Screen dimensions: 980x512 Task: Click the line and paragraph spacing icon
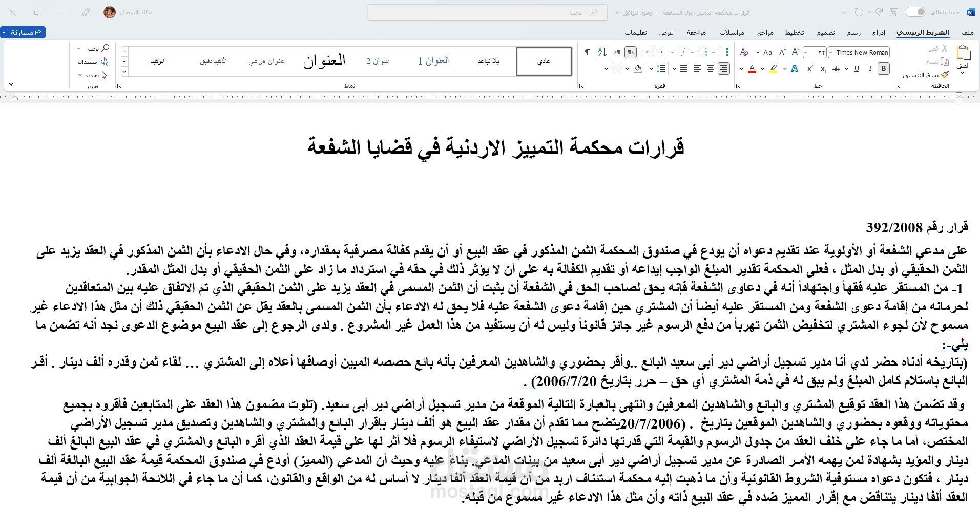[x=661, y=69]
